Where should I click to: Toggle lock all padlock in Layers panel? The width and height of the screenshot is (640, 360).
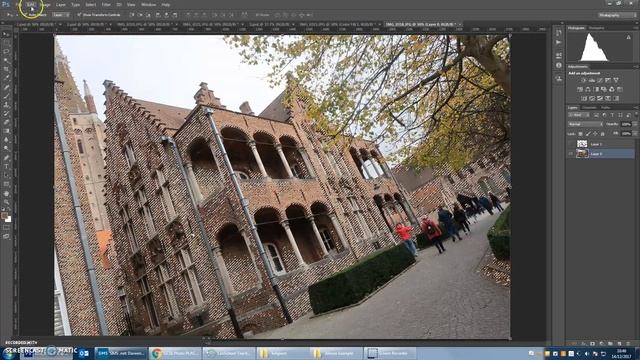pos(603,134)
